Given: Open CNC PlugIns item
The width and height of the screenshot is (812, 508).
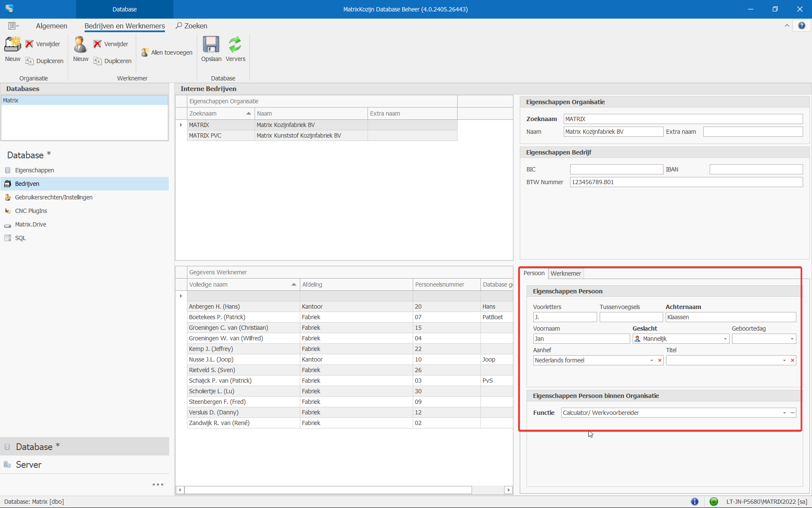Looking at the screenshot, I should click(x=31, y=211).
